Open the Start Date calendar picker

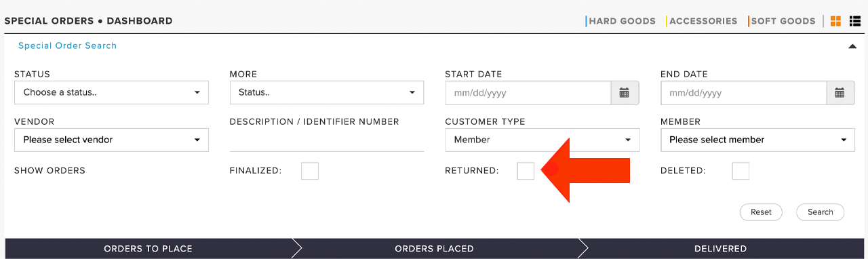tap(625, 93)
